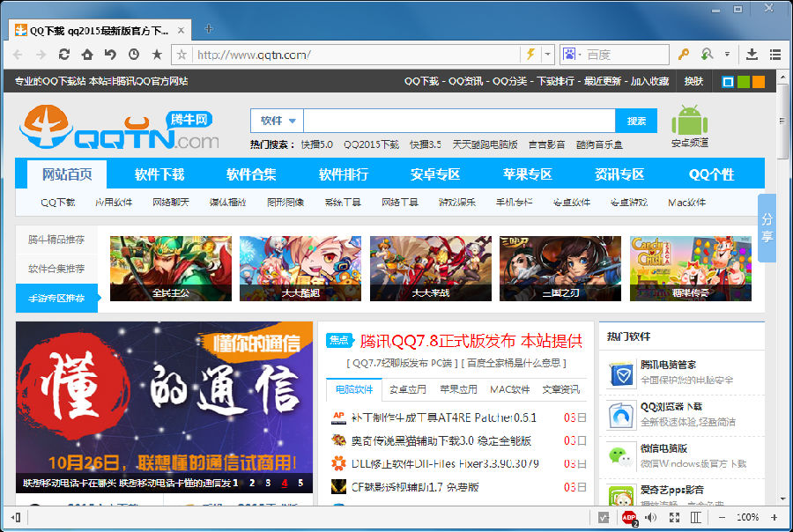Select 腾牛精品推荐 side tab
Screen dimensions: 793x532
pos(56,240)
